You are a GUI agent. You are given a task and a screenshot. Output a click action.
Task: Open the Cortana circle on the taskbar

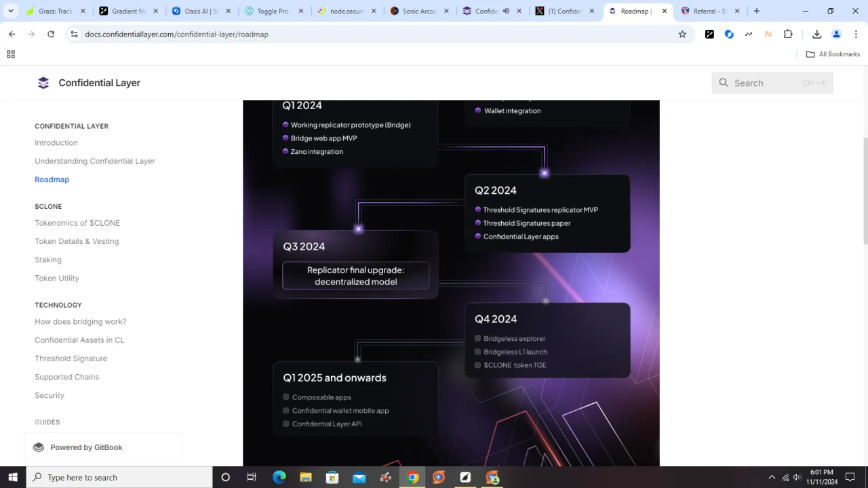(225, 477)
